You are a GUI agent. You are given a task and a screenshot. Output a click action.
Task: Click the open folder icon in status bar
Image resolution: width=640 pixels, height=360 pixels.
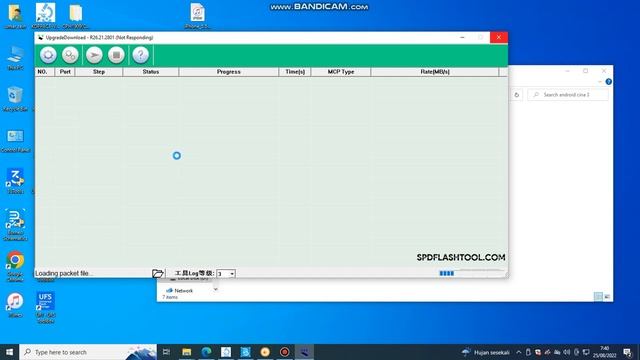[x=158, y=273]
